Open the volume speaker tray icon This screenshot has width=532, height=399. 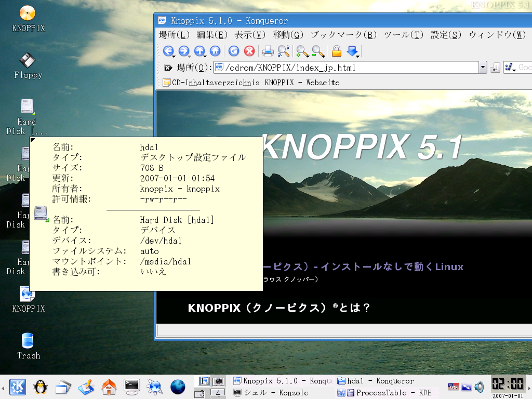(x=479, y=387)
